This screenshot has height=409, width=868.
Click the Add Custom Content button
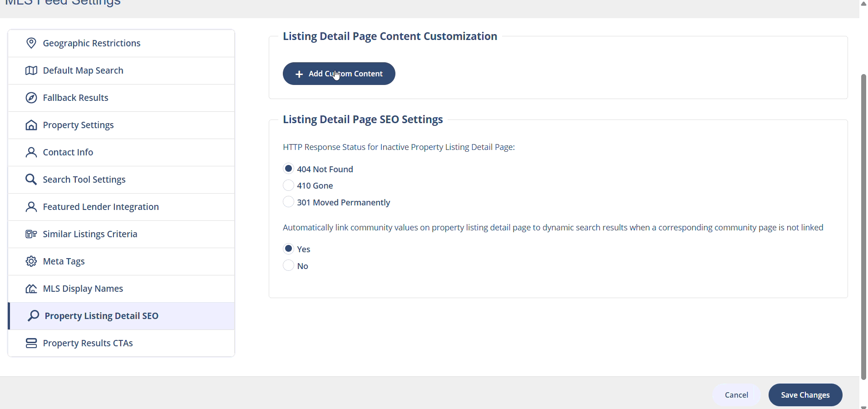(x=339, y=74)
